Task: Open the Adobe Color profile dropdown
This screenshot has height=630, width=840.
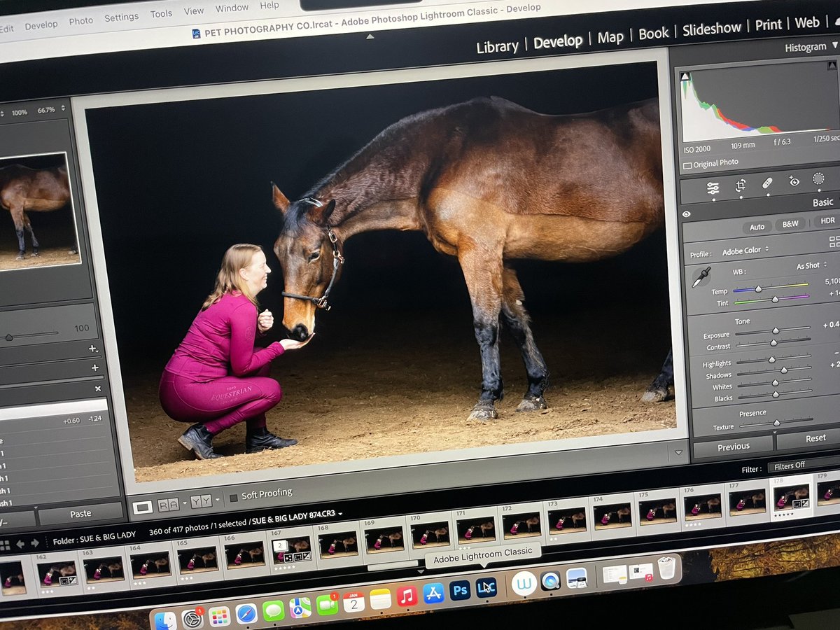Action: [x=745, y=250]
